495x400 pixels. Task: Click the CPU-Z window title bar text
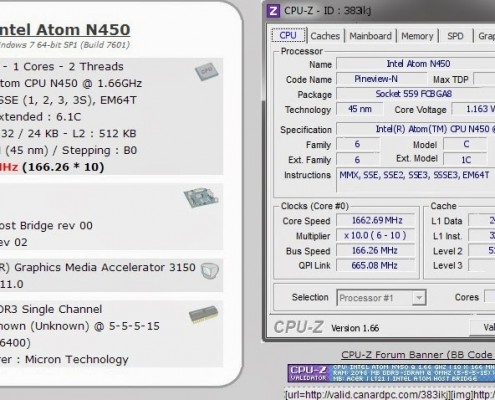coord(327,11)
